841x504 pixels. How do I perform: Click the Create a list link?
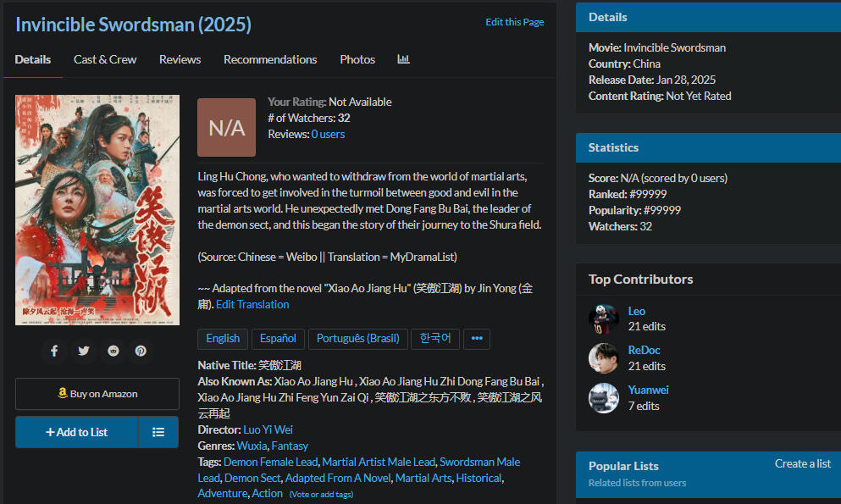click(802, 463)
